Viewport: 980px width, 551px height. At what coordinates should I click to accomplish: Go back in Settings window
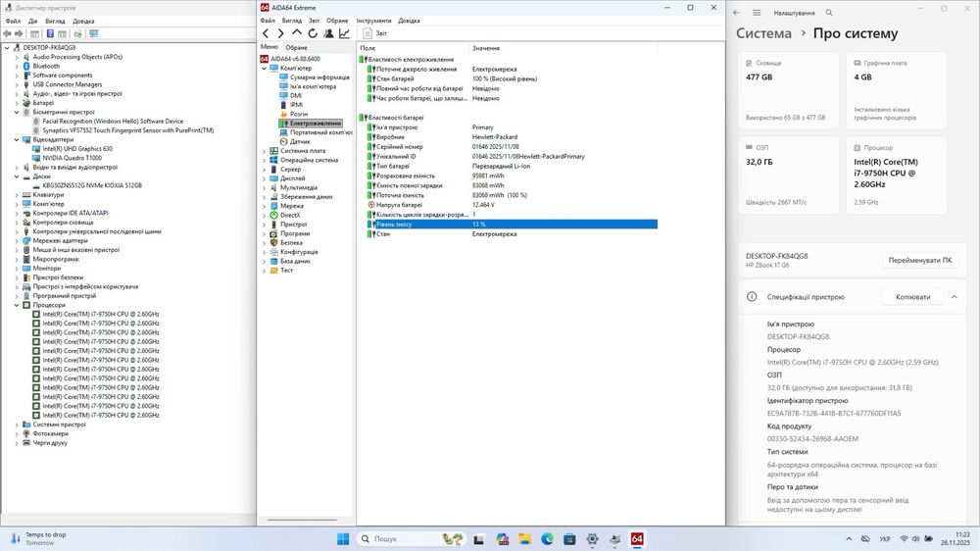pos(736,13)
